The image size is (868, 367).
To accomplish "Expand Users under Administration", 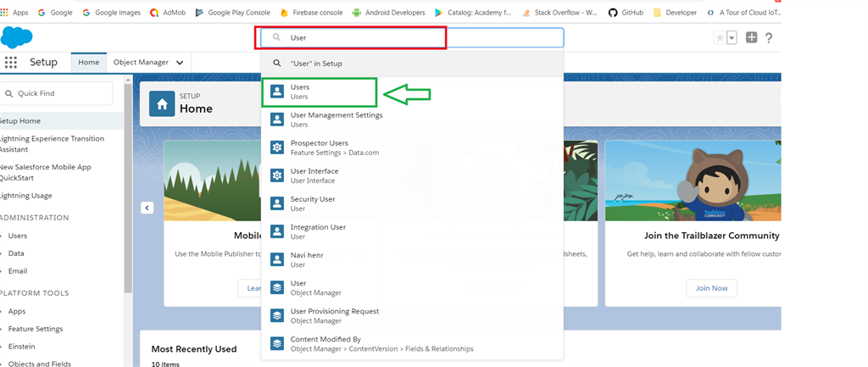I will [18, 236].
